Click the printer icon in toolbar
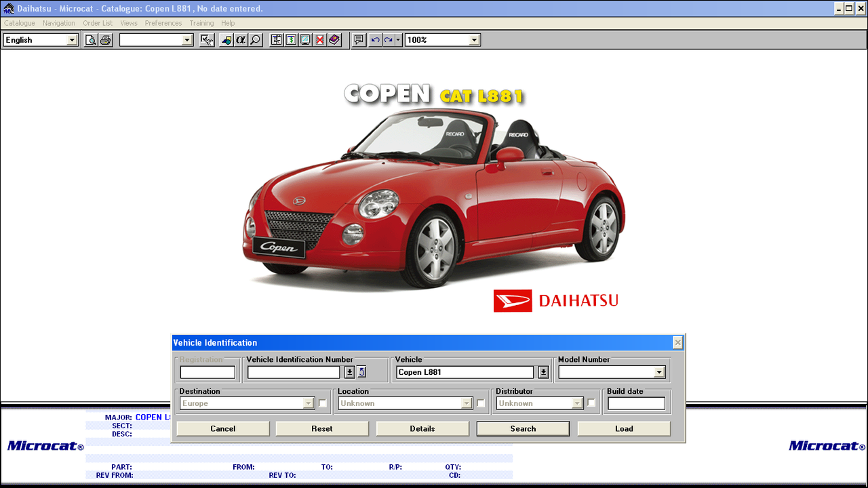The image size is (868, 488). pyautogui.click(x=106, y=40)
